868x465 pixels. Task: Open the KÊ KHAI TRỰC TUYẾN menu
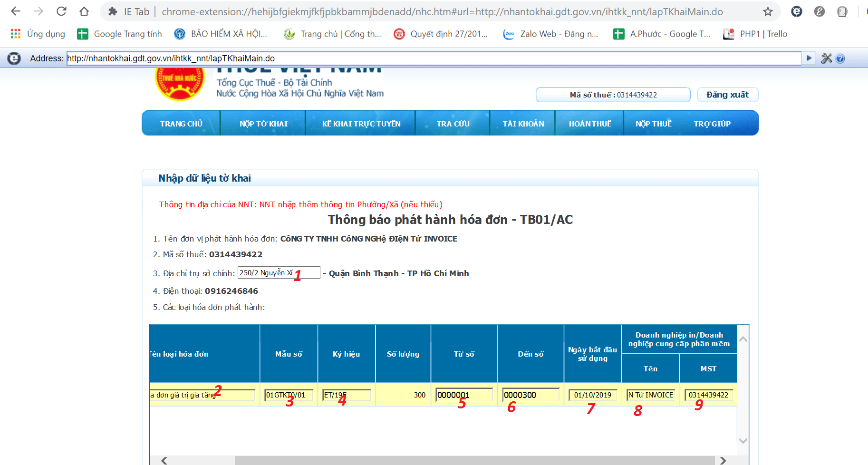coord(361,124)
